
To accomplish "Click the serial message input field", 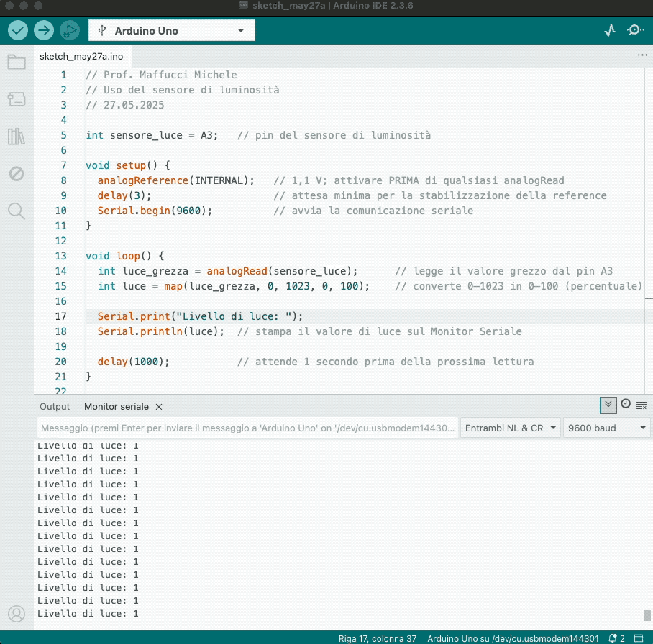I will (247, 428).
